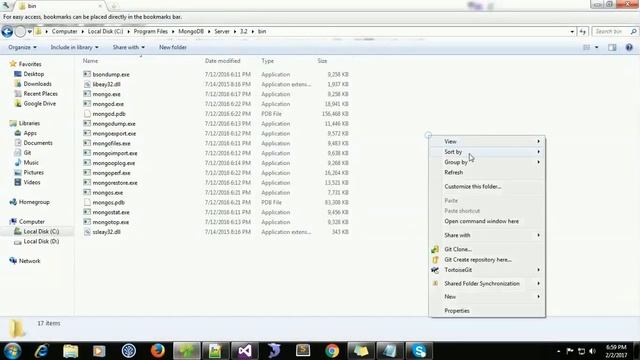Select Customize this folder option
640x360 pixels.
(487, 187)
